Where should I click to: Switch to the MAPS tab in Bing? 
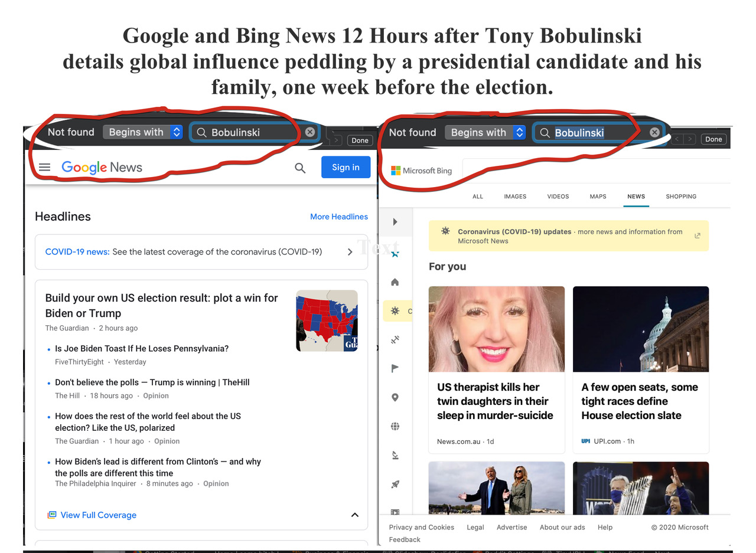pyautogui.click(x=598, y=197)
